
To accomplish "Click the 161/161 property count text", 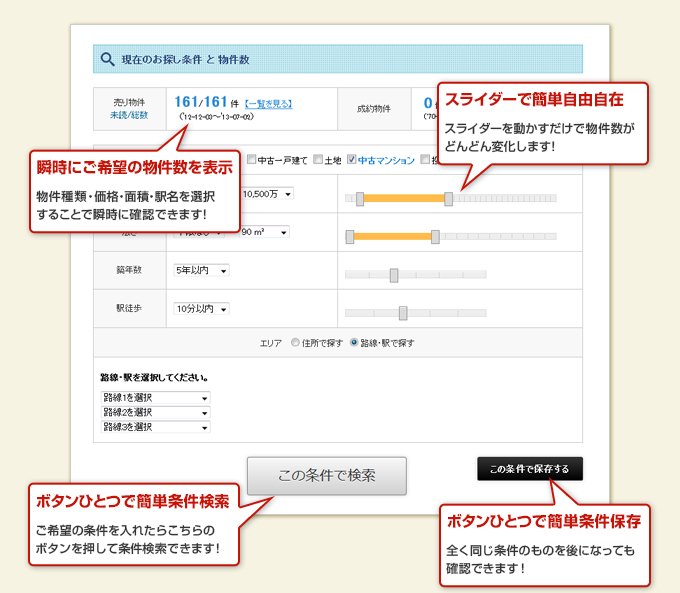I will click(201, 102).
